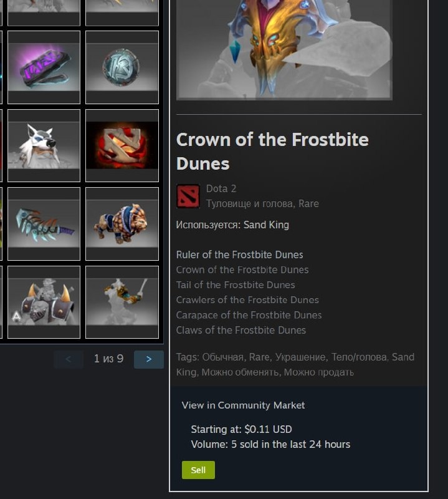The width and height of the screenshot is (448, 499).
Task: Click the Dota 2 game logo icon
Action: pyautogui.click(x=188, y=196)
